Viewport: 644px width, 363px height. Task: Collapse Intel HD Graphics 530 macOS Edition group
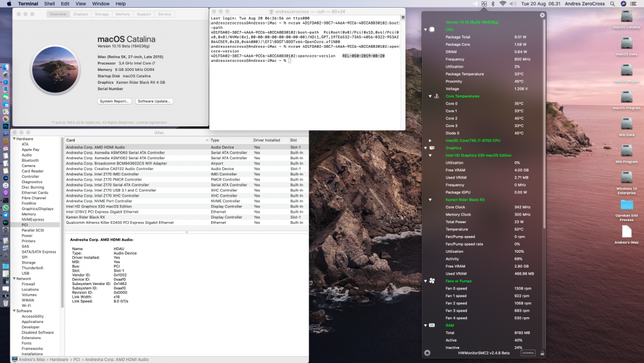point(430,155)
